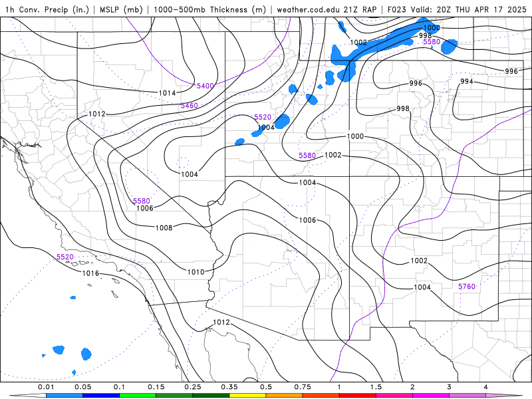Select the bright green 0.1–0.15 legend segment
This screenshot has height=399, width=532.
(x=138, y=396)
